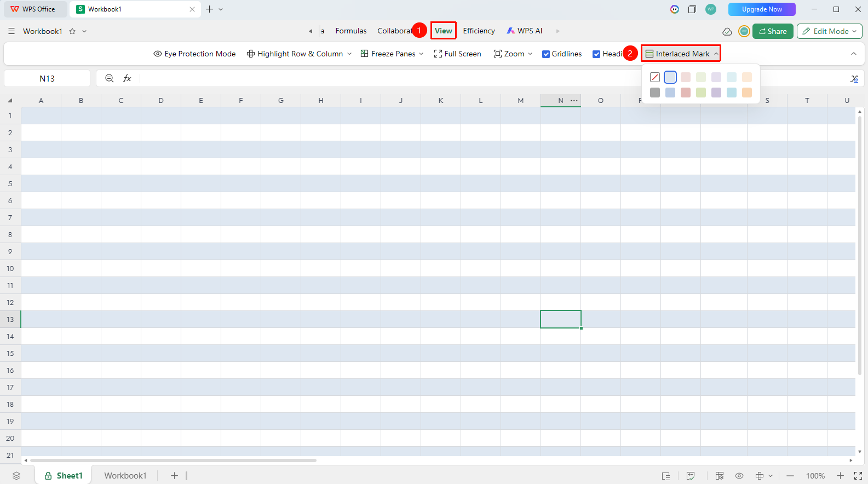Choose the gray interlaced mark color

[655, 93]
